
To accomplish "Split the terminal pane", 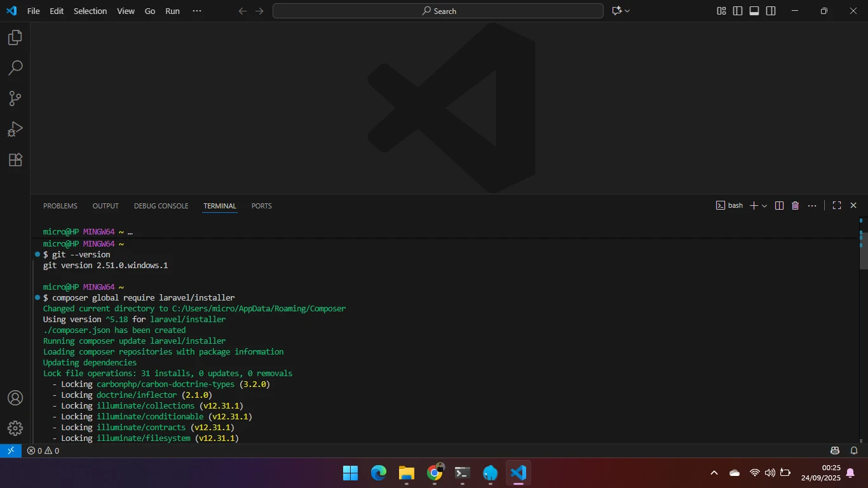I will click(779, 206).
